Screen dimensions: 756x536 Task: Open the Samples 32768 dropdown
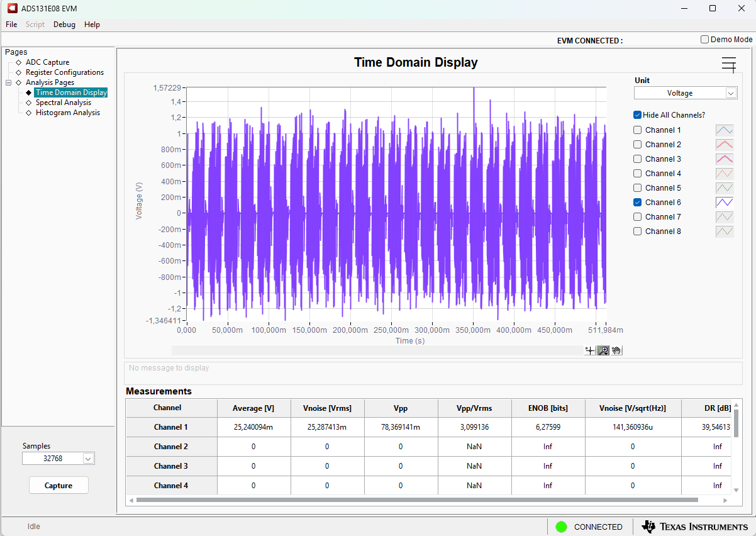point(58,459)
